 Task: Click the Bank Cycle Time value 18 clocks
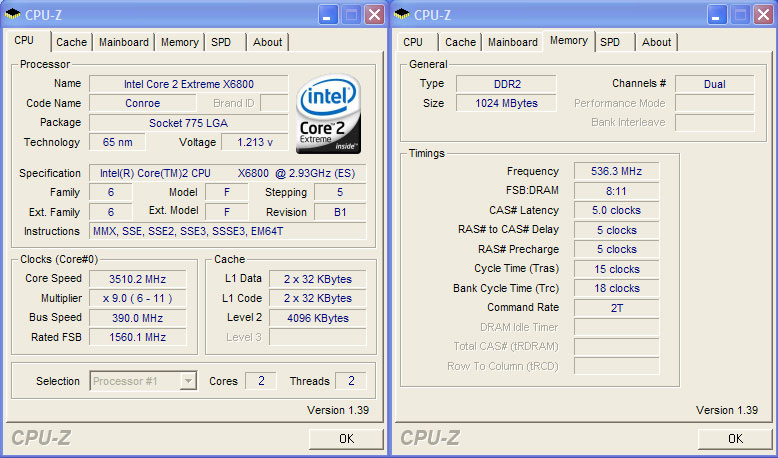(616, 288)
